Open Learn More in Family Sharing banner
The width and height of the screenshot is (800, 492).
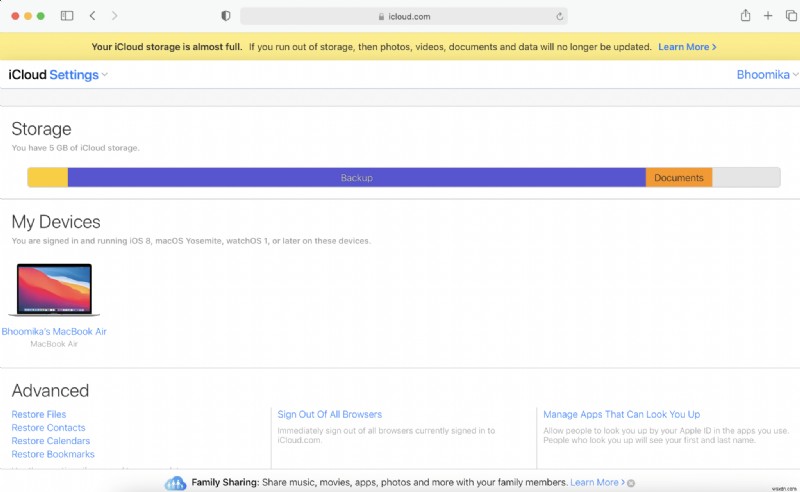pos(597,482)
